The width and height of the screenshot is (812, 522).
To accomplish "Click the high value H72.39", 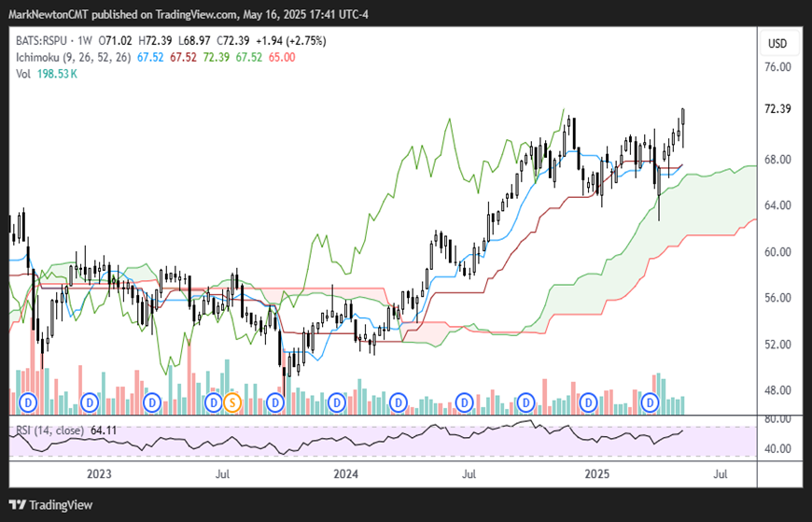I will (154, 41).
